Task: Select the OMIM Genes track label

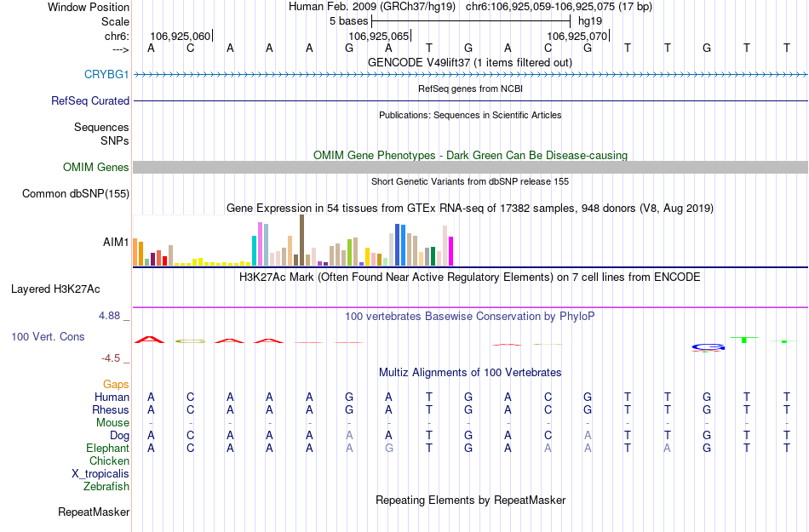Action: [95, 168]
